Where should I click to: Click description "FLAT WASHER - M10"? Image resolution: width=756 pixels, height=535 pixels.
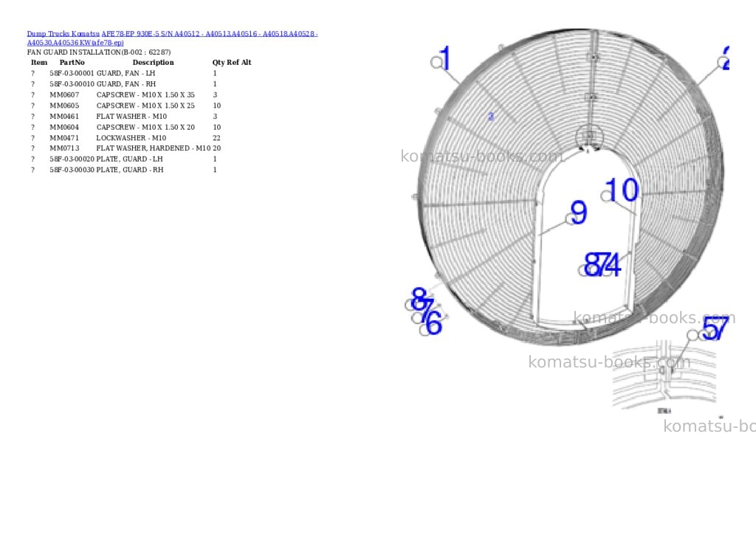click(131, 116)
